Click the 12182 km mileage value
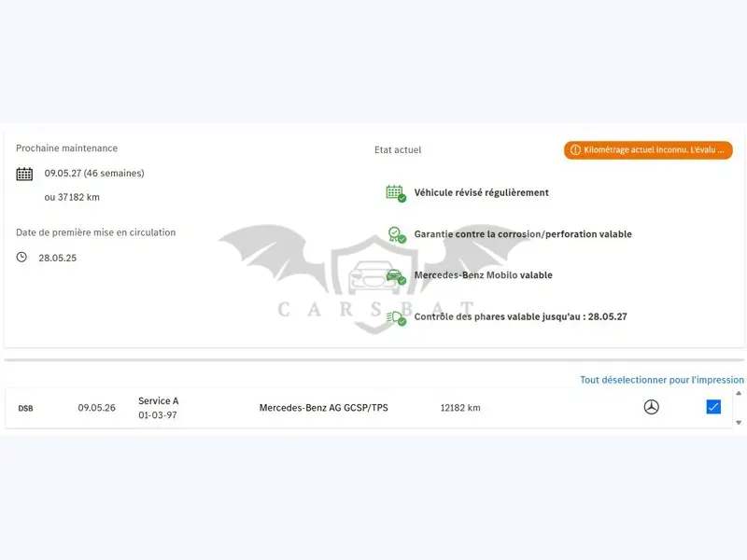This screenshot has width=747, height=560. [x=460, y=408]
